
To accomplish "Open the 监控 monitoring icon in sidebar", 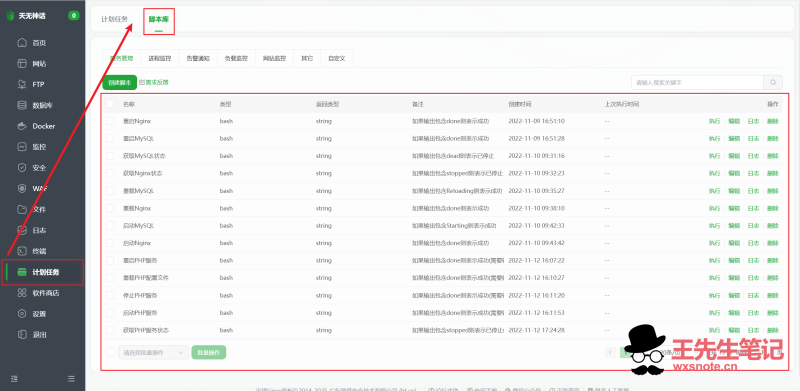I will pyautogui.click(x=22, y=146).
